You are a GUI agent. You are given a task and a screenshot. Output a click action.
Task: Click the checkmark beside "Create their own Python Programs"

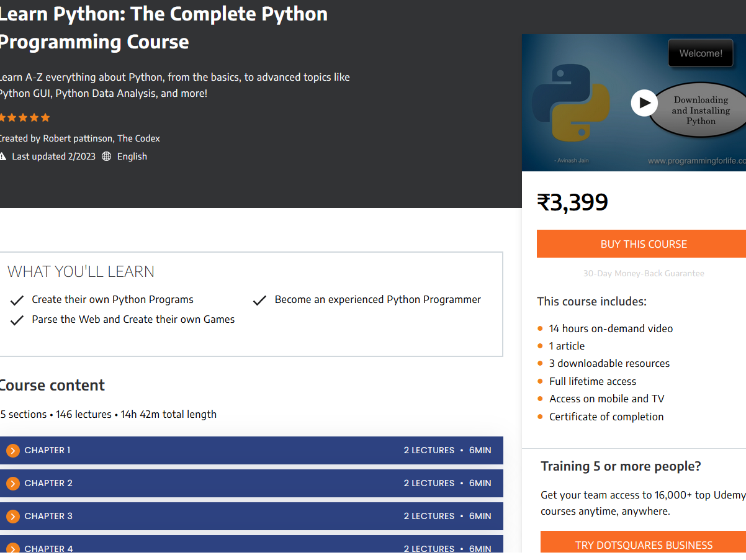coord(17,299)
